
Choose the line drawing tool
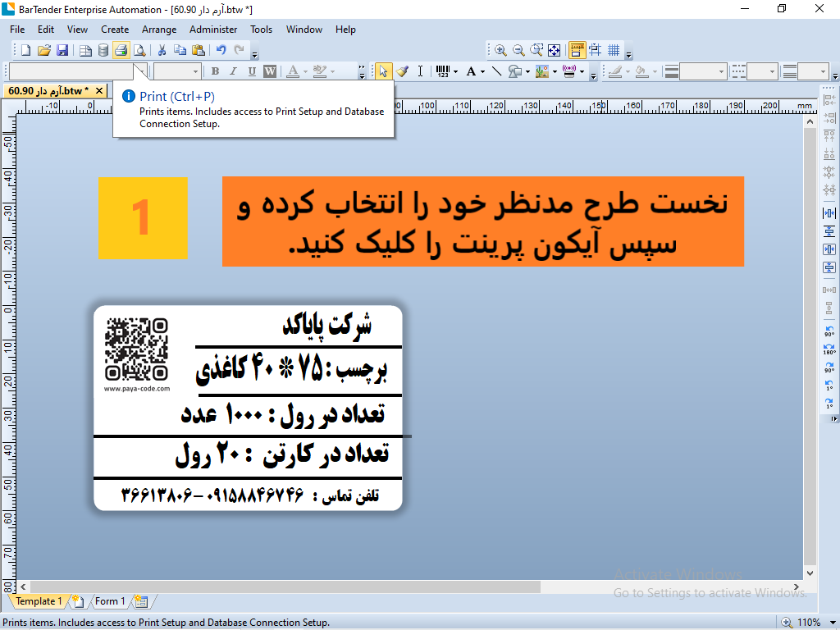[x=496, y=71]
